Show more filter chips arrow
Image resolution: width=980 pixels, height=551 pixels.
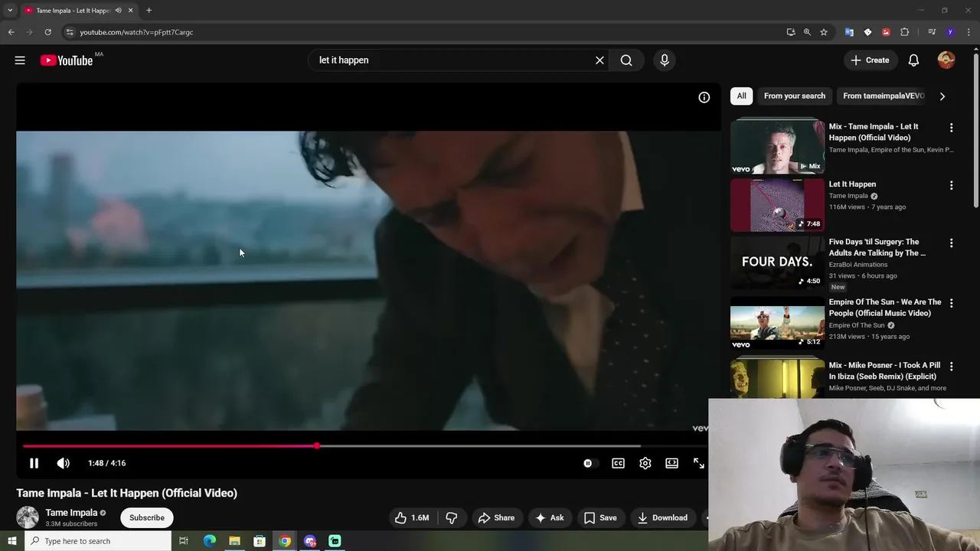click(x=942, y=96)
